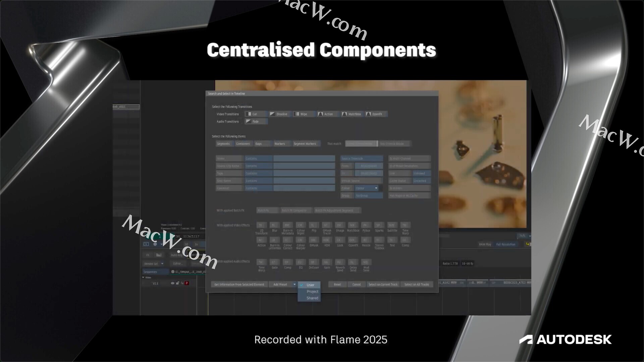The image size is (644, 362).
Task: Click Select on Current Track
Action: pos(383,285)
